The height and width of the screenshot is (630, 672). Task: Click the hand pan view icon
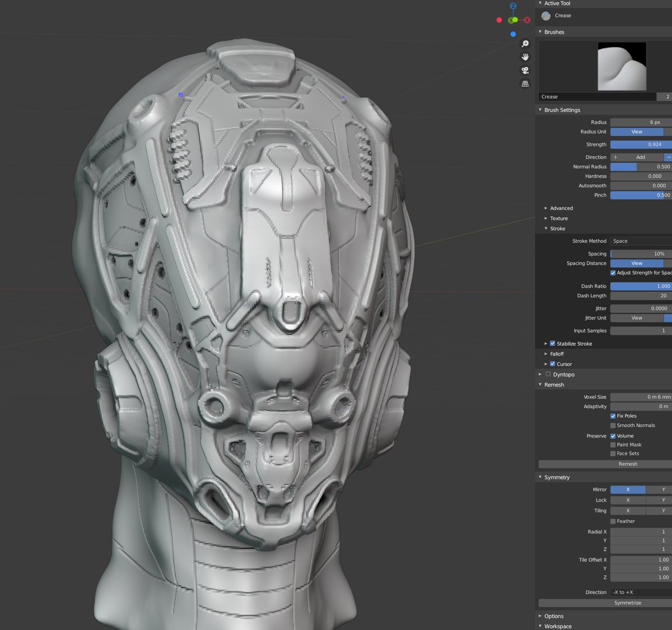point(525,57)
